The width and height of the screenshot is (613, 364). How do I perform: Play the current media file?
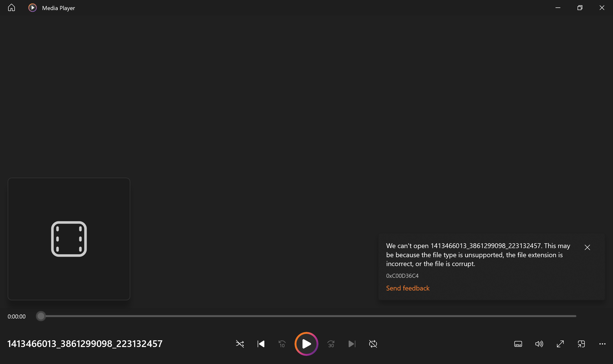(x=306, y=344)
